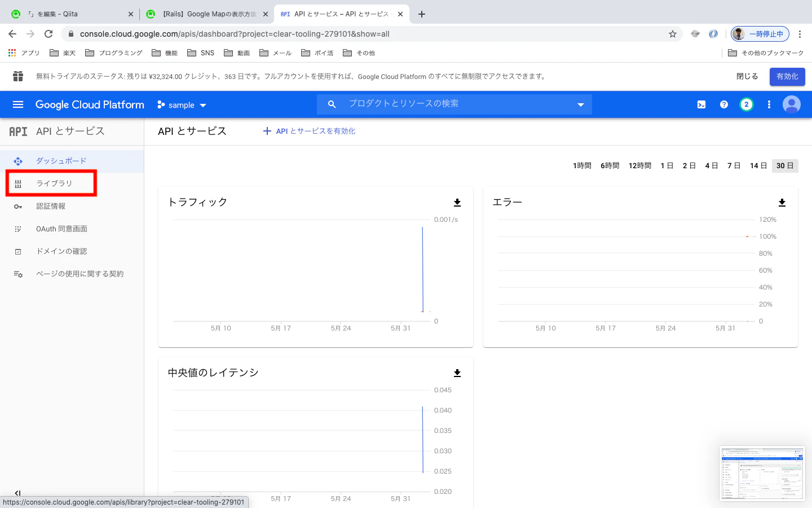
Task: Click the gift icon in trial banner
Action: click(x=18, y=76)
